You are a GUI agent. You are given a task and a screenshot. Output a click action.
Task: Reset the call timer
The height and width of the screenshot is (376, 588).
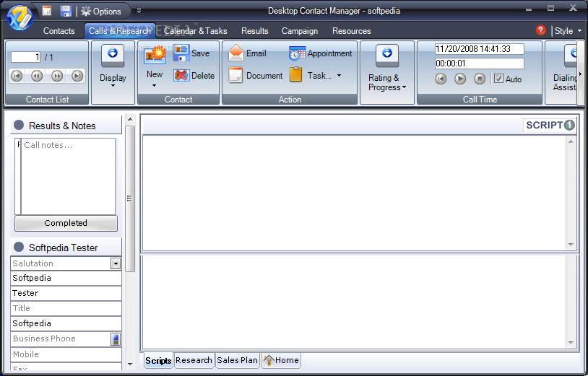tap(441, 79)
